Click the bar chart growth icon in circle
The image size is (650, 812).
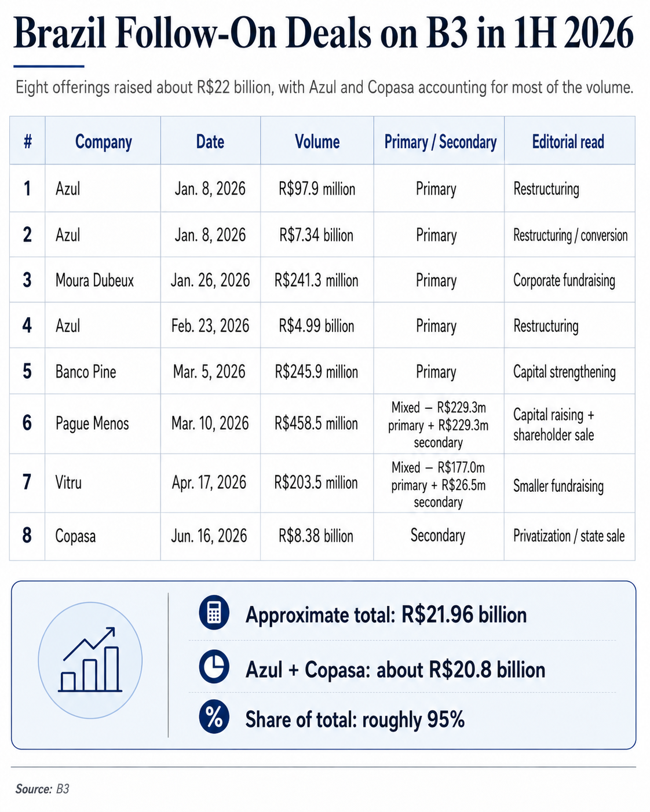pos(90,661)
